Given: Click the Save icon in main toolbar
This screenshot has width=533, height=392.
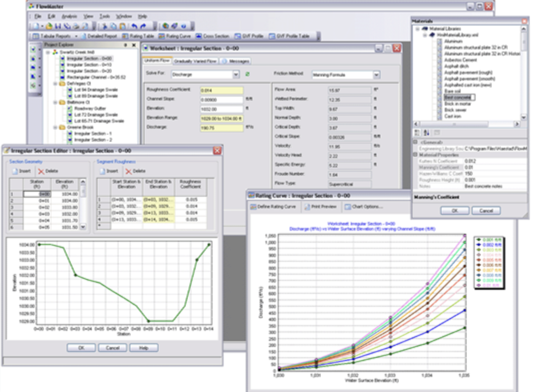Looking at the screenshot, I should [x=58, y=26].
